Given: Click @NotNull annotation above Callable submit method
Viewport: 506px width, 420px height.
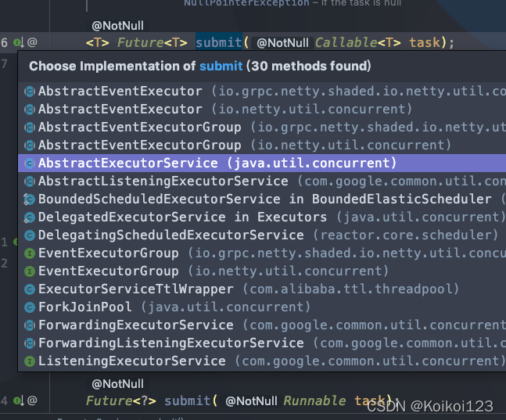Looking at the screenshot, I should [117, 26].
